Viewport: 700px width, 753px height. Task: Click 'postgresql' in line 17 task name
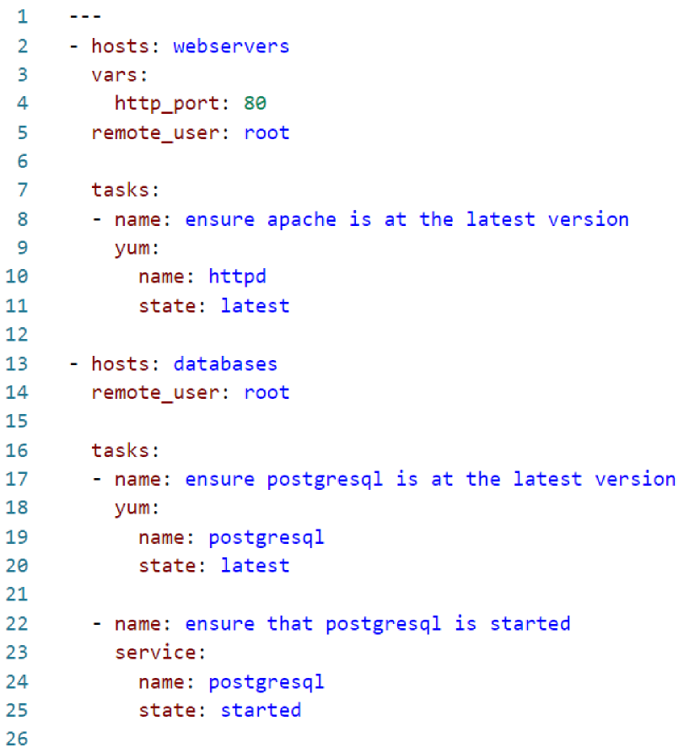pos(324,479)
